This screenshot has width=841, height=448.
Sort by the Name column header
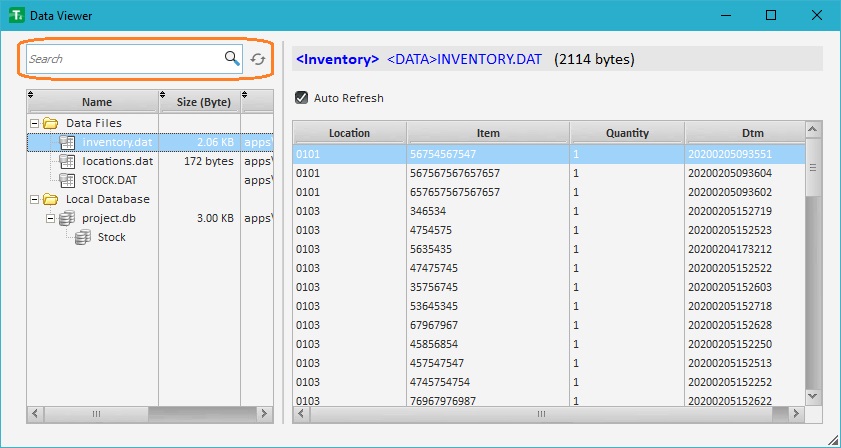tap(97, 102)
